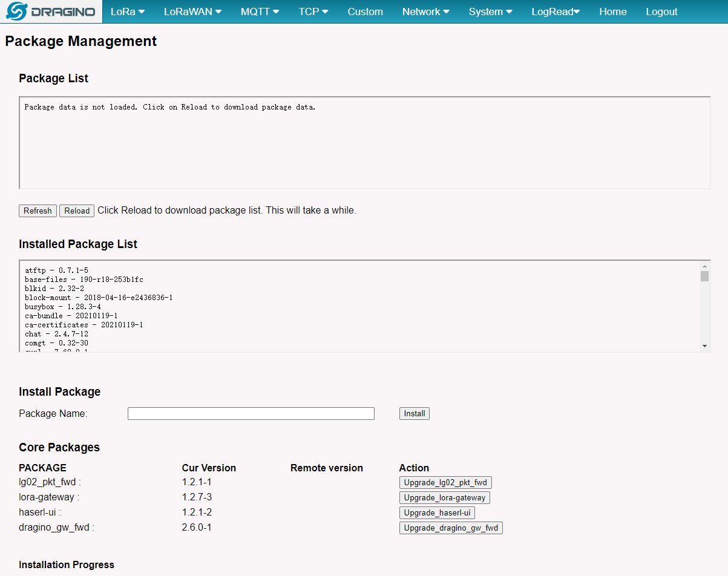Image resolution: width=728 pixels, height=576 pixels.
Task: Click the Package Management page heading
Action: click(81, 41)
